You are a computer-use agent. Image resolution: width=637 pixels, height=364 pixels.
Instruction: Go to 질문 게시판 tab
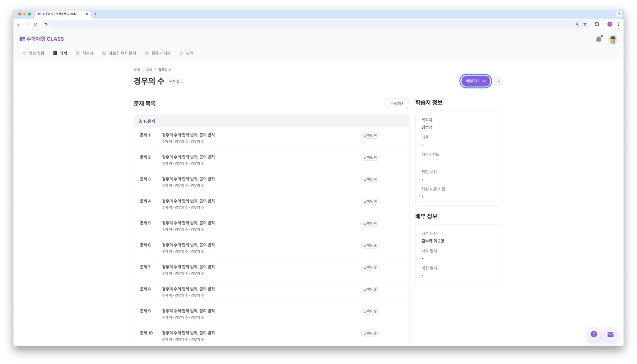(158, 53)
